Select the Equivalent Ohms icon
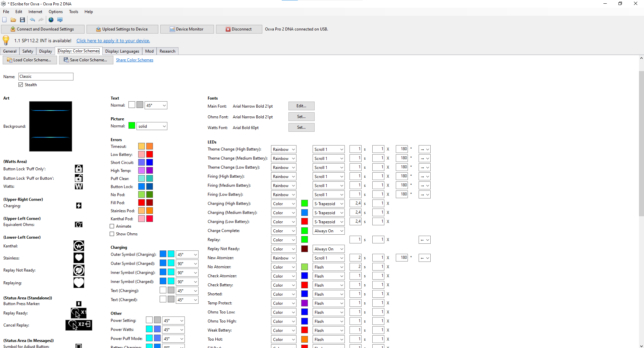 (78, 225)
